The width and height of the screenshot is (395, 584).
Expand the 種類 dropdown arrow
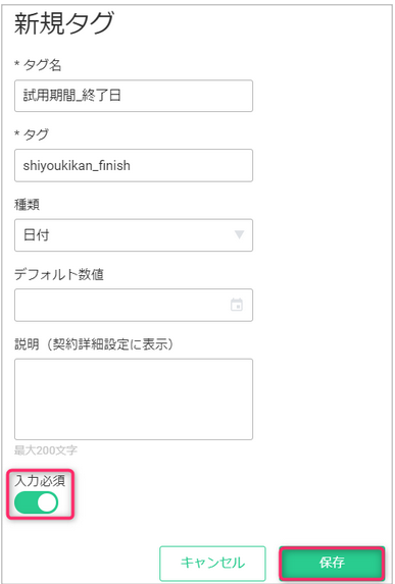(239, 235)
